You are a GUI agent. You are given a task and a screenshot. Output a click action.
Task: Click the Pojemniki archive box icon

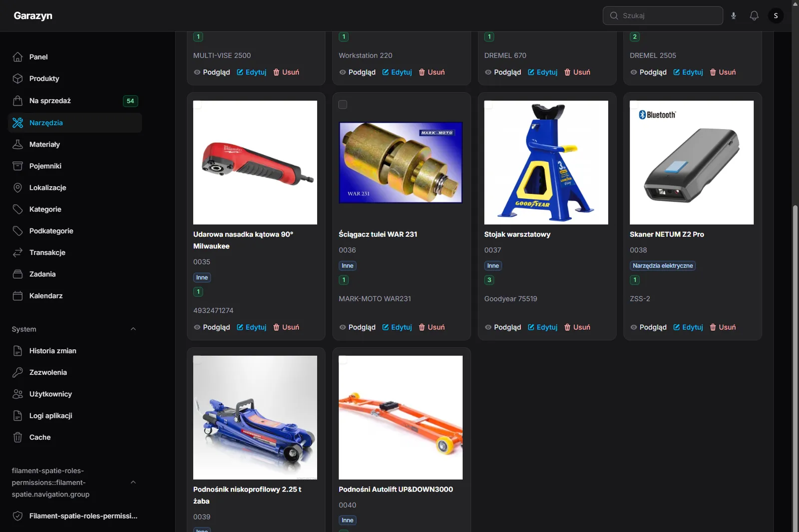[x=17, y=166]
